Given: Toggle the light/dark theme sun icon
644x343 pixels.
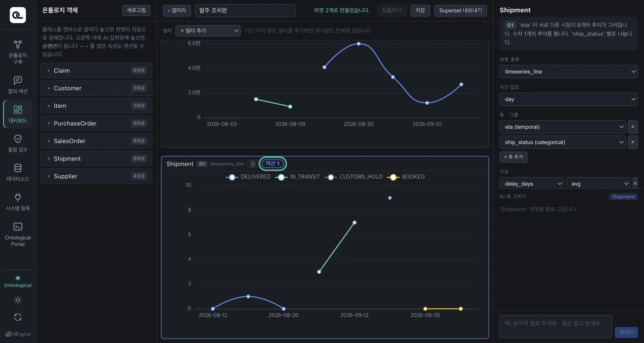Looking at the screenshot, I should pos(18,300).
